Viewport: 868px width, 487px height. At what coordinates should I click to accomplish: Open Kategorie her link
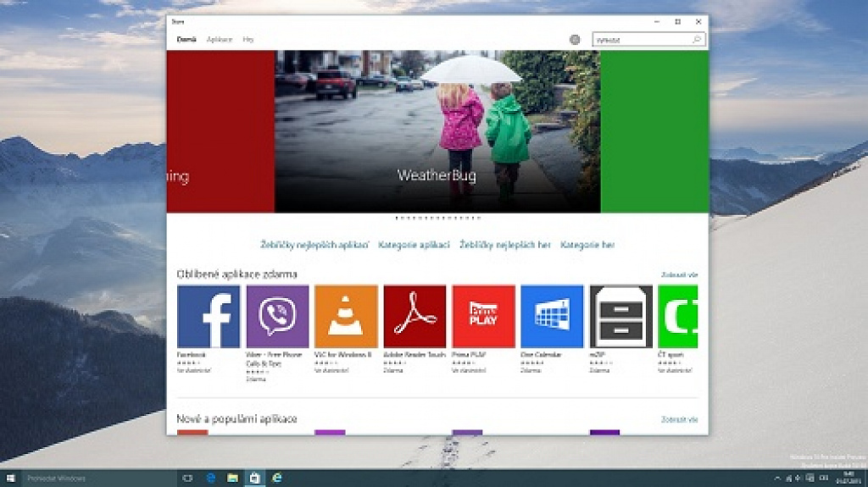587,245
